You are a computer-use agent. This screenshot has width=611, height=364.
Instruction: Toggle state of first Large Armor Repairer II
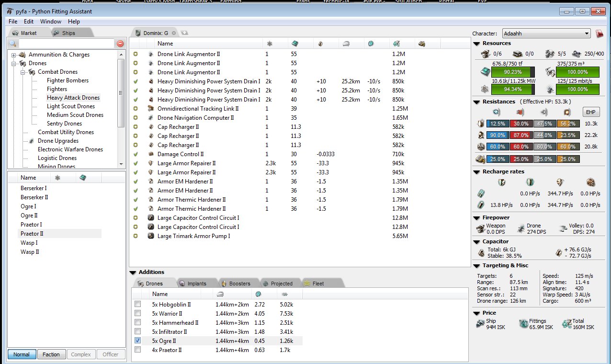(136, 163)
